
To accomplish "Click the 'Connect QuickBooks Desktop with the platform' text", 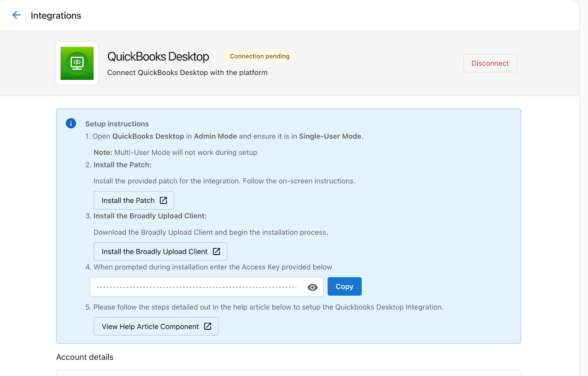I will 187,72.
